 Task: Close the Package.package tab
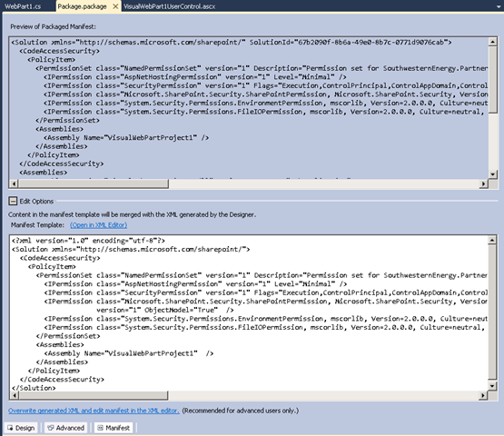coord(115,6)
